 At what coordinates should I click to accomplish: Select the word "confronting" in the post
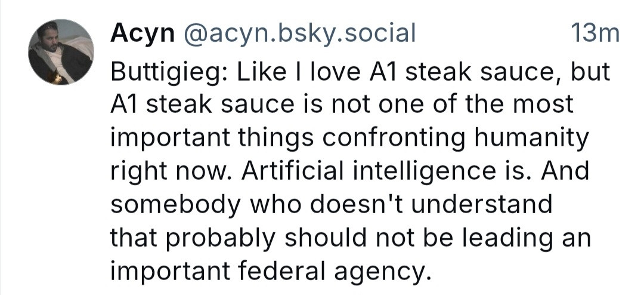click(394, 138)
